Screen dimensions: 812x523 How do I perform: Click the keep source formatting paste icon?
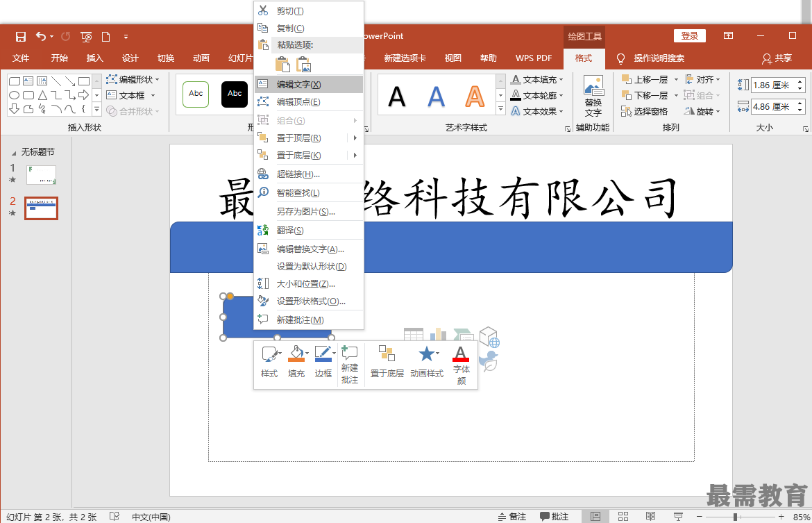[x=282, y=65]
